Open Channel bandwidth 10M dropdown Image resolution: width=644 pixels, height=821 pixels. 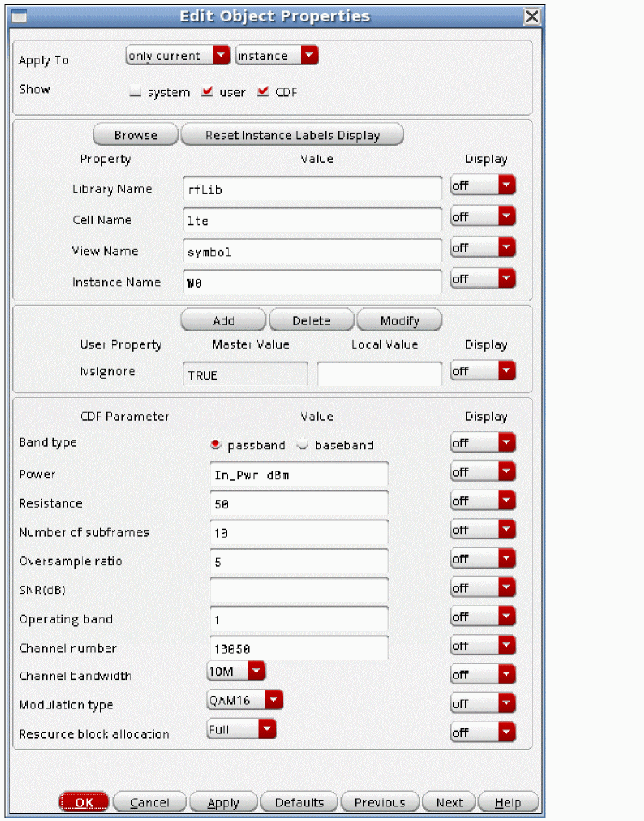coord(236,672)
